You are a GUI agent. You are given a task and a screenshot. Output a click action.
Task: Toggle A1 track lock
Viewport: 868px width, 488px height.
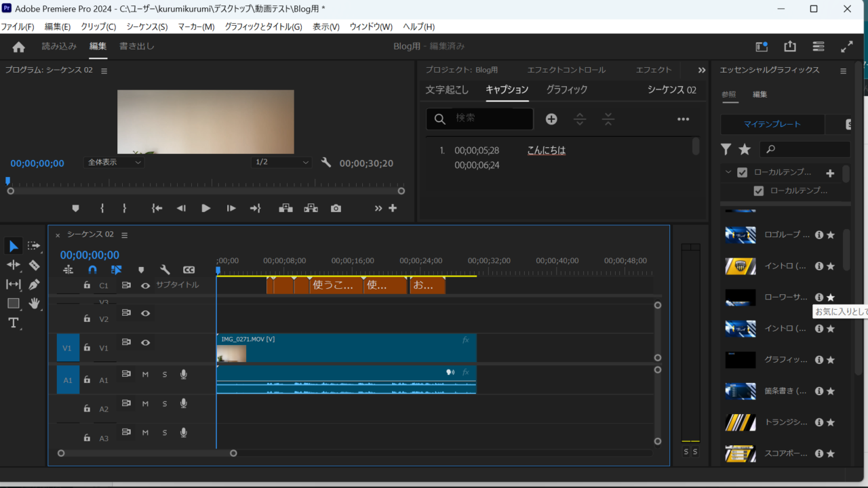(87, 380)
